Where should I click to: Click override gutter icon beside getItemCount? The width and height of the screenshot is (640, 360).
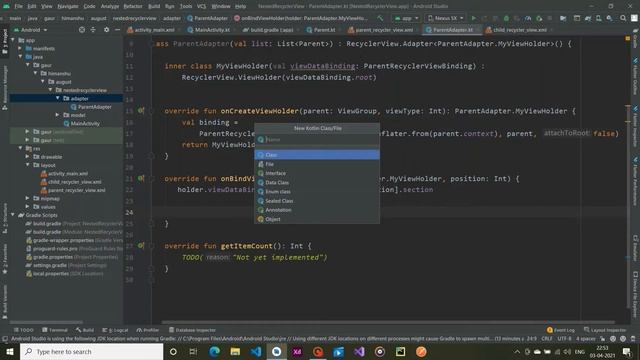[x=140, y=246]
